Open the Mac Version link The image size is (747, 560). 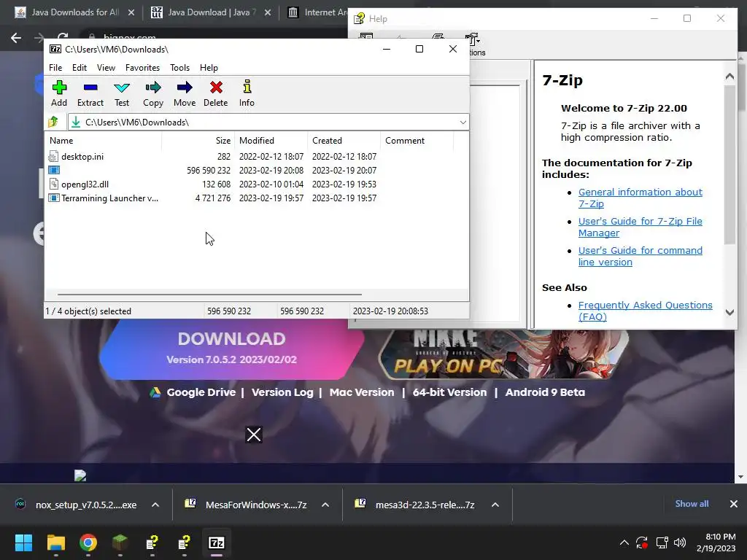[362, 392]
